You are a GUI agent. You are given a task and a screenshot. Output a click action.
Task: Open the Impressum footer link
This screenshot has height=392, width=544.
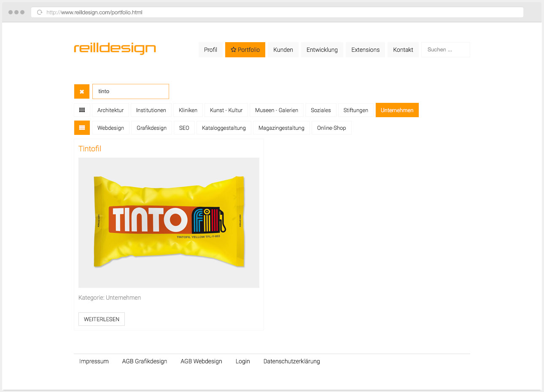(x=94, y=361)
